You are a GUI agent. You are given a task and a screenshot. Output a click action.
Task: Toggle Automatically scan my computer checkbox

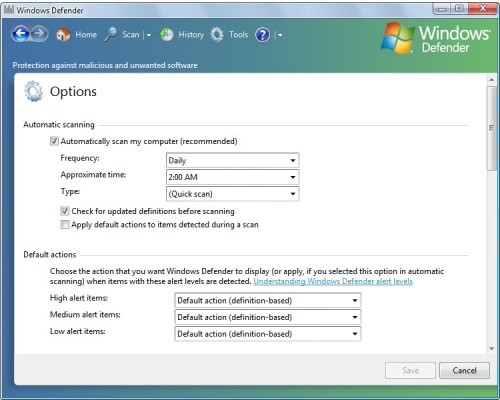(x=54, y=141)
